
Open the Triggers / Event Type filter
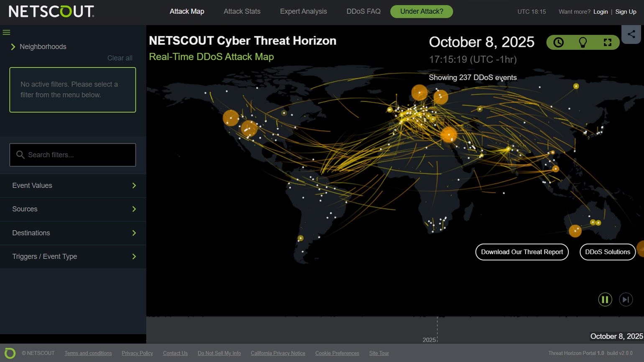pos(73,257)
